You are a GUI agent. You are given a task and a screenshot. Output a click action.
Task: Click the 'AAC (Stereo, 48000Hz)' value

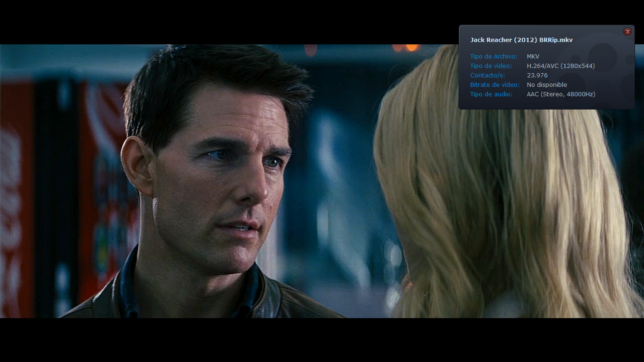[x=561, y=94]
